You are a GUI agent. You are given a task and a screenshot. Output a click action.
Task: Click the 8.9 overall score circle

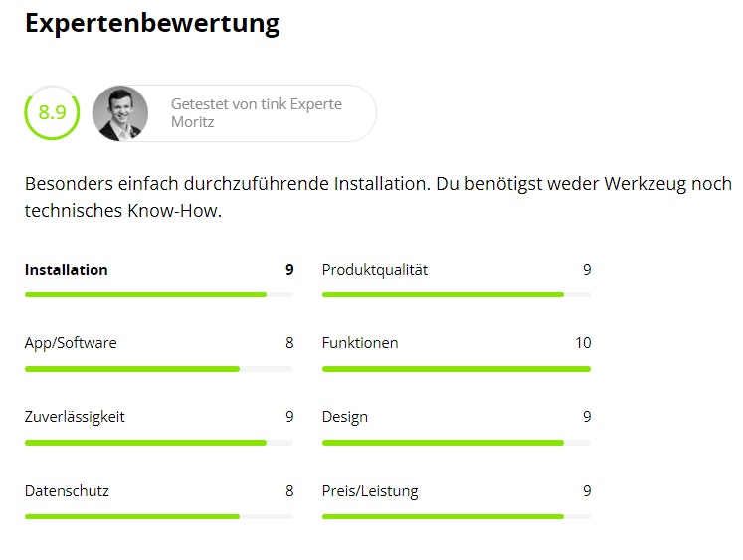click(52, 112)
